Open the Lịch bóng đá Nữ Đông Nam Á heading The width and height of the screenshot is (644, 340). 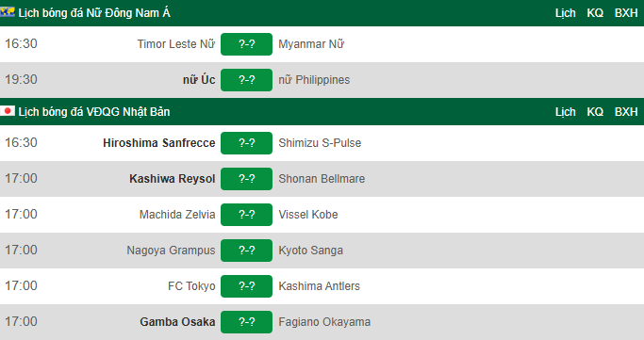(94, 13)
